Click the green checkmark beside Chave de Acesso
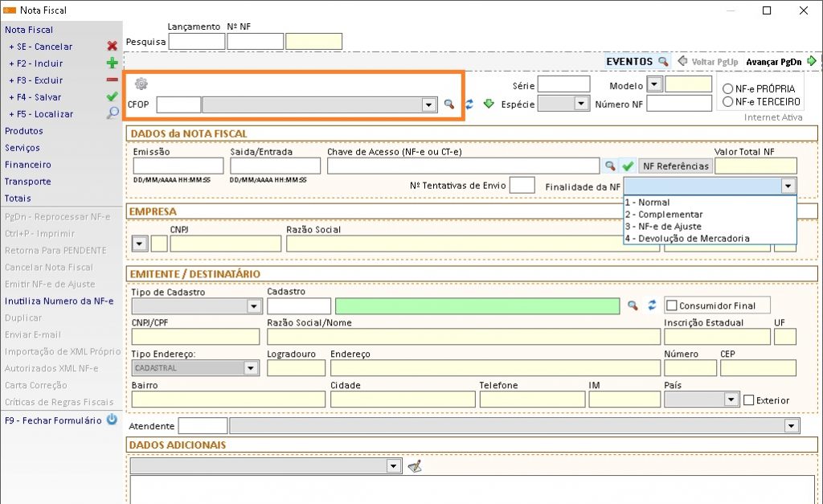This screenshot has width=823, height=504. click(x=628, y=166)
